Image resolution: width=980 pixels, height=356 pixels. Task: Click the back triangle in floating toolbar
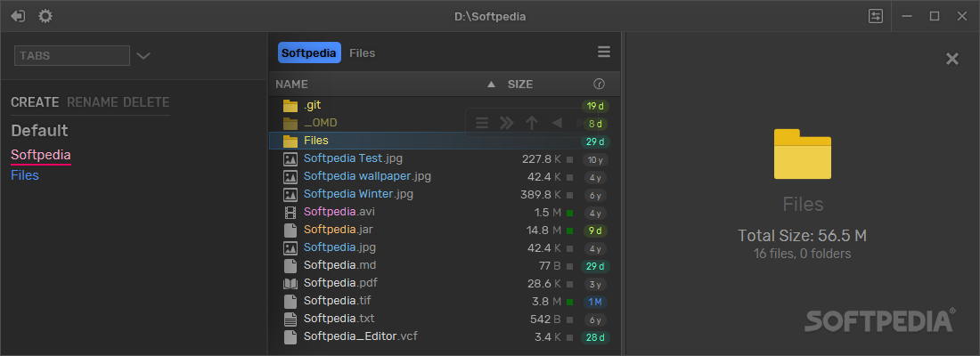click(556, 123)
